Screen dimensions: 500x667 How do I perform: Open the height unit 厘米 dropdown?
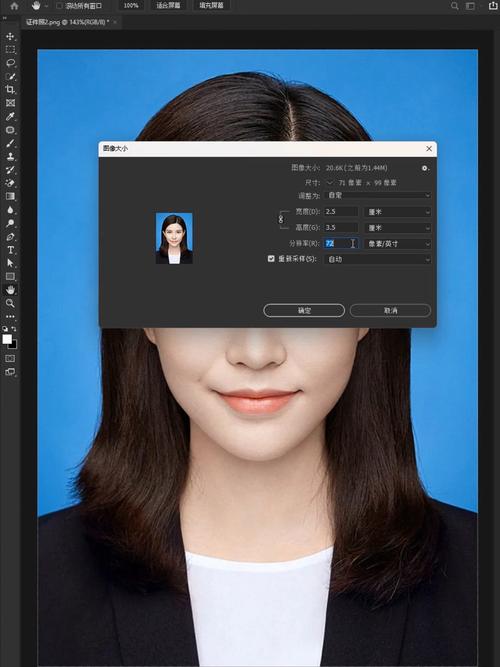[x=397, y=228]
